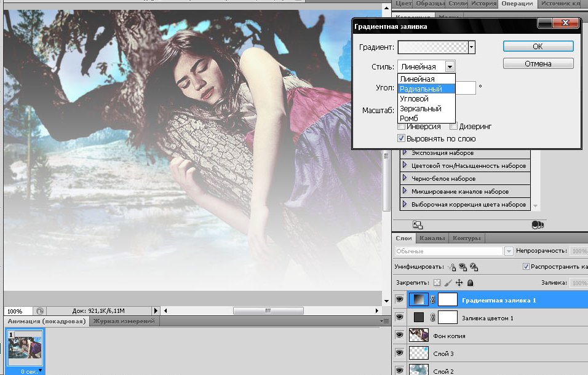Image resolution: width=588 pixels, height=375 pixels.
Task: Click the dark color thumbnail of Заливка цветом 1
Action: (418, 317)
